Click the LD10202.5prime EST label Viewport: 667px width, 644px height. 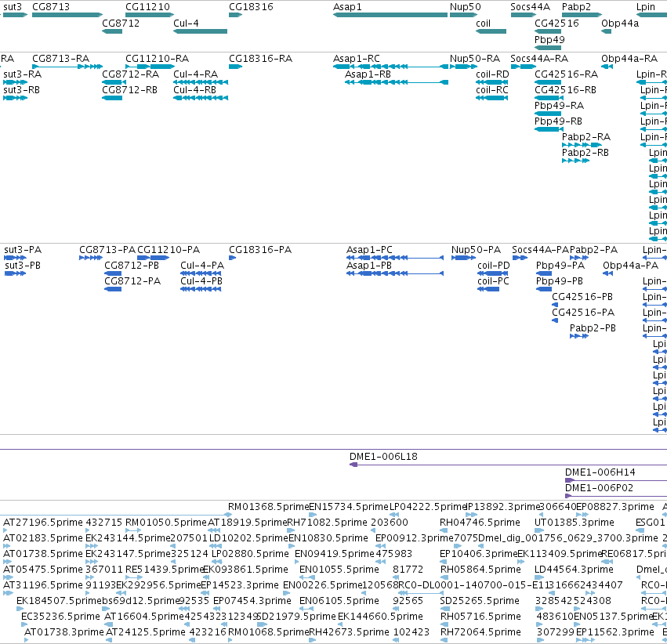coord(248,537)
